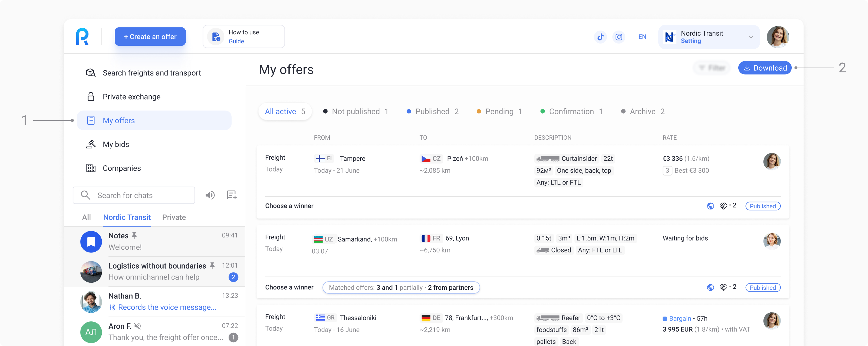The image size is (868, 346).
Task: Click Choose a winner on Samarkand offer
Action: click(289, 287)
